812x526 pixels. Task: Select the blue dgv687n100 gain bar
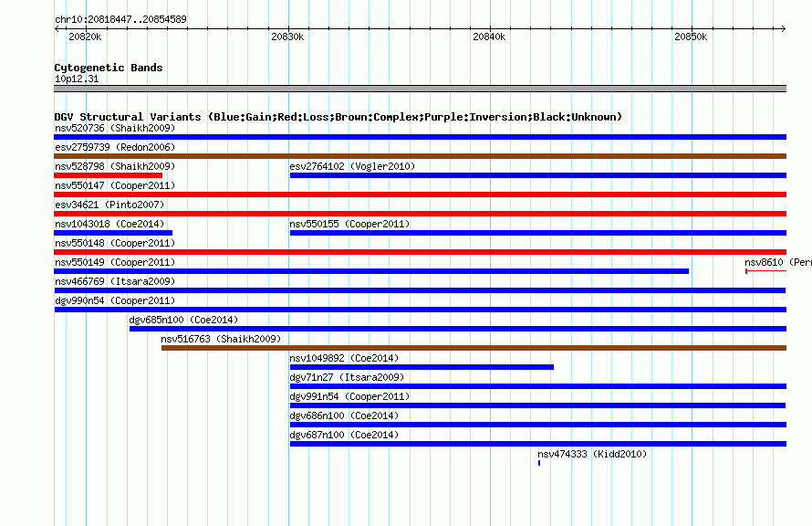(538, 444)
